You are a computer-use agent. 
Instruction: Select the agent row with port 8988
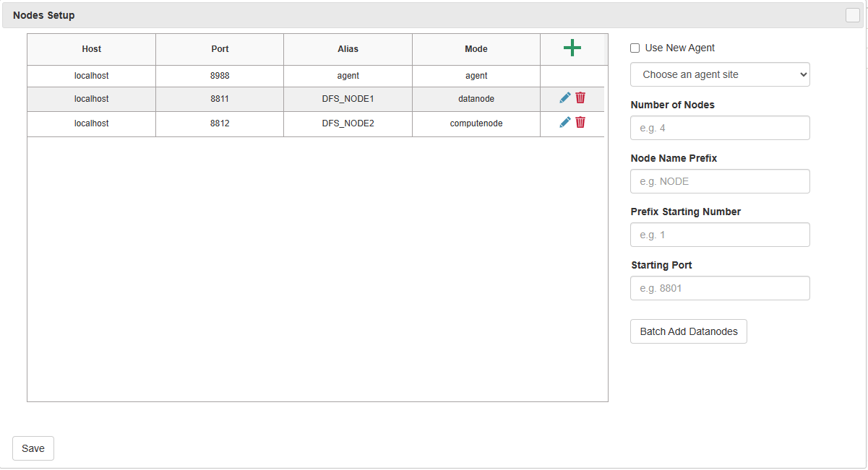tap(220, 76)
